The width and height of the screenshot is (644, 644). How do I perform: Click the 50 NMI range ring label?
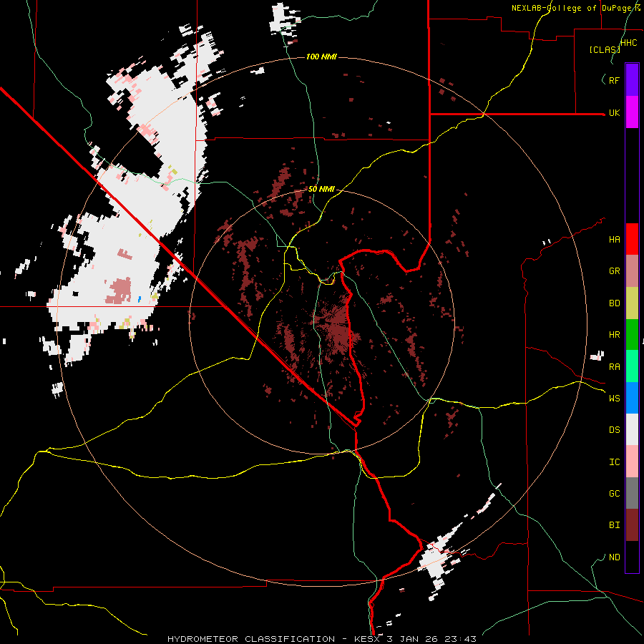tap(321, 189)
